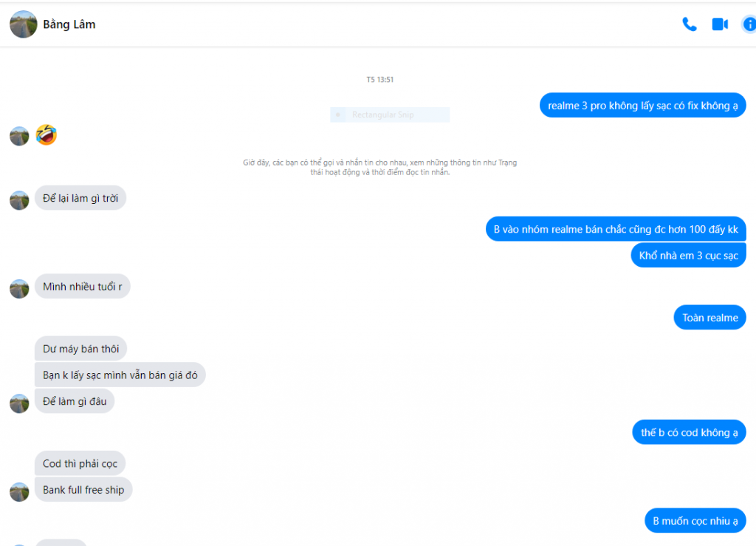Click the Bằng Lâm contact name

(69, 24)
